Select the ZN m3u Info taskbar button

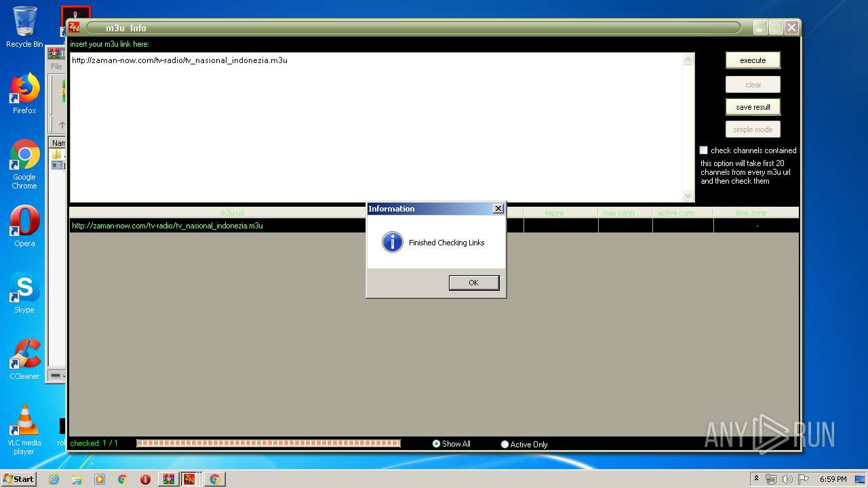coord(191,479)
